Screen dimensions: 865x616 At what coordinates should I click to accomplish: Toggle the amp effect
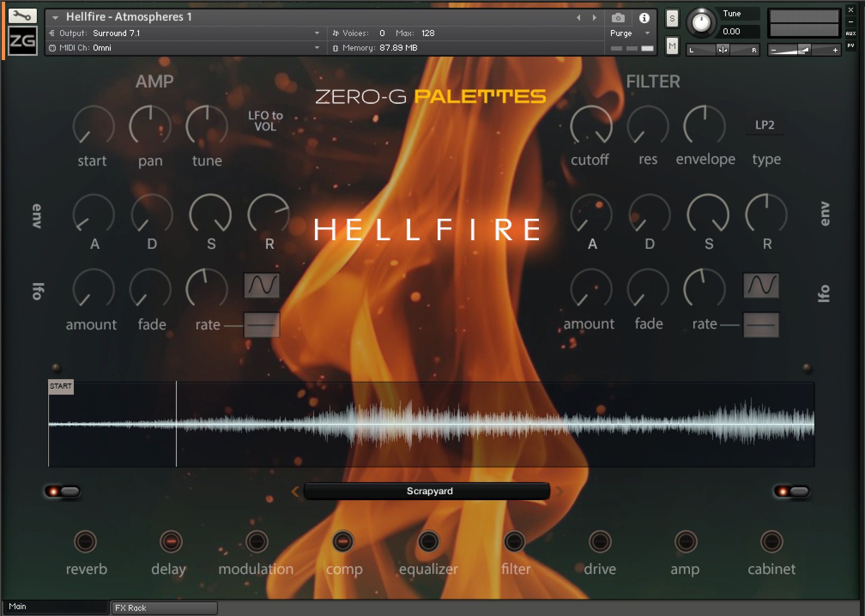click(x=686, y=542)
